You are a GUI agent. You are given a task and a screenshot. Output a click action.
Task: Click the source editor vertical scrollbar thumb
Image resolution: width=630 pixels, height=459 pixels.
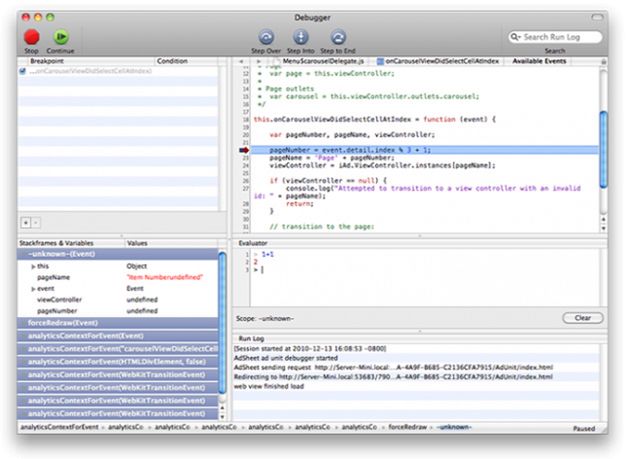tap(603, 149)
